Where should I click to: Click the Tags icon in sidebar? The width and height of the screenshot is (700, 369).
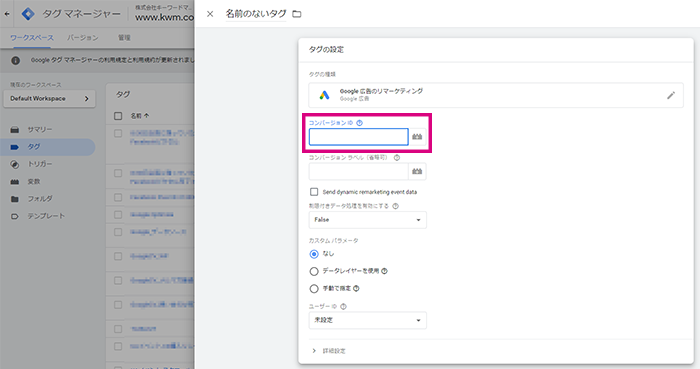(15, 147)
